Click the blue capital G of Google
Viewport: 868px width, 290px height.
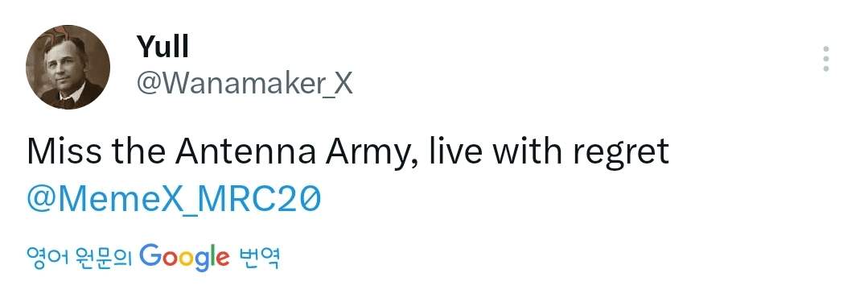[150, 255]
